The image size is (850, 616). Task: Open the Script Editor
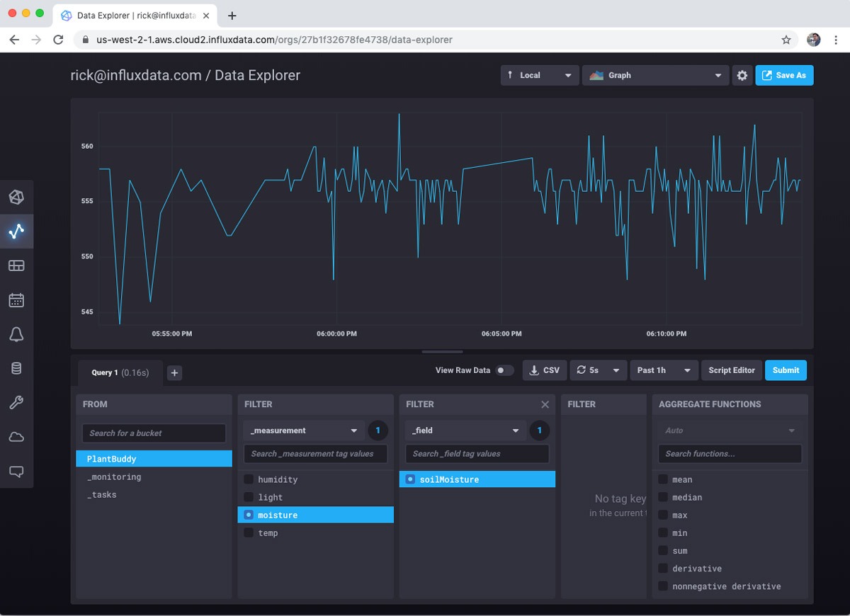(x=732, y=370)
